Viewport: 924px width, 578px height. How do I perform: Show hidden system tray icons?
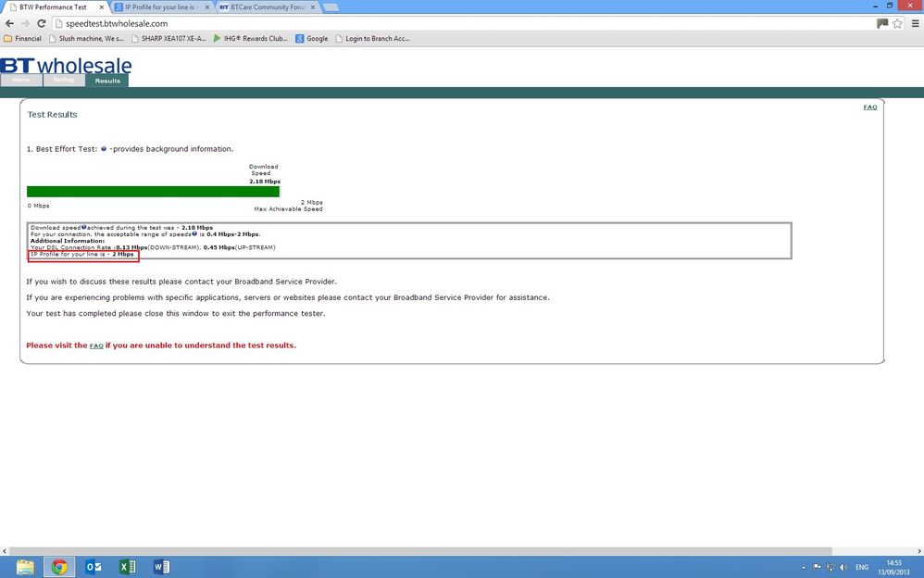[x=805, y=568]
